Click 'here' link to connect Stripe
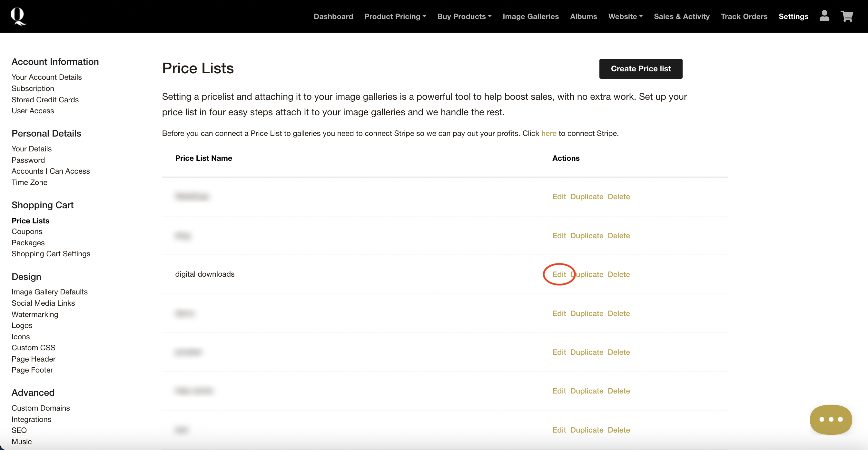The height and width of the screenshot is (450, 868). coord(548,133)
